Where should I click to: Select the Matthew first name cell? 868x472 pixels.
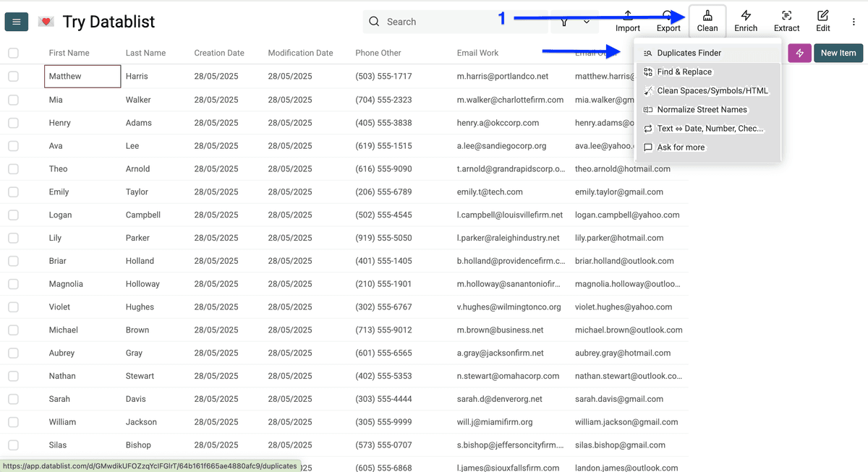(x=82, y=77)
